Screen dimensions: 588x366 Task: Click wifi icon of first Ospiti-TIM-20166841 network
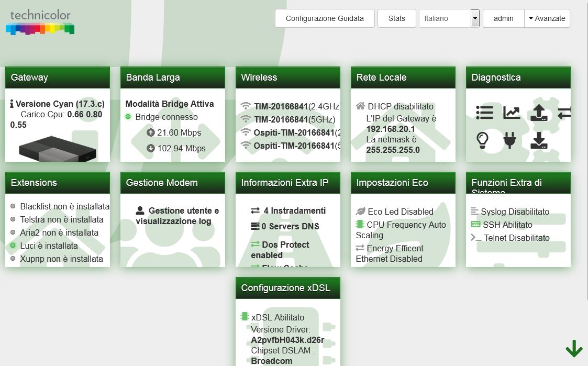click(246, 132)
